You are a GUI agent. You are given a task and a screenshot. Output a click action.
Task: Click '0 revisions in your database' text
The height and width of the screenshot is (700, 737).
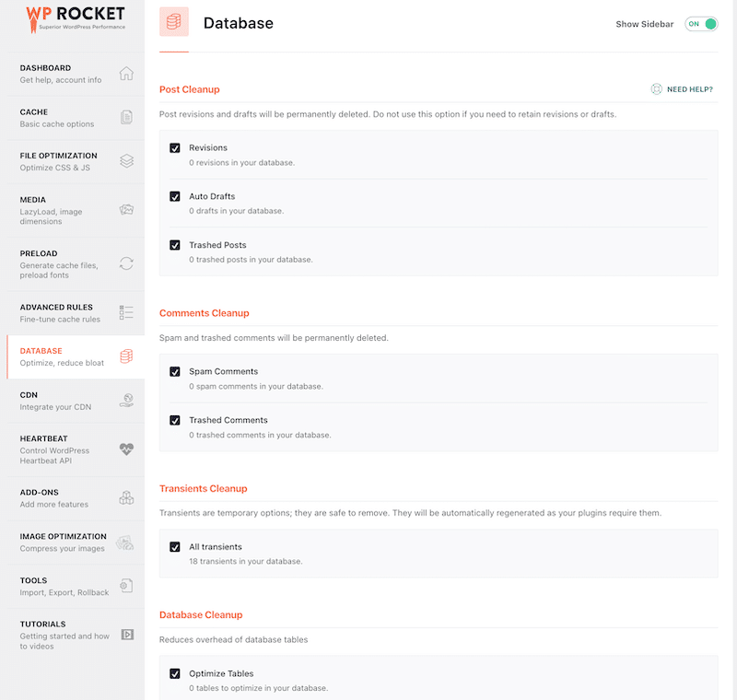pos(241,162)
